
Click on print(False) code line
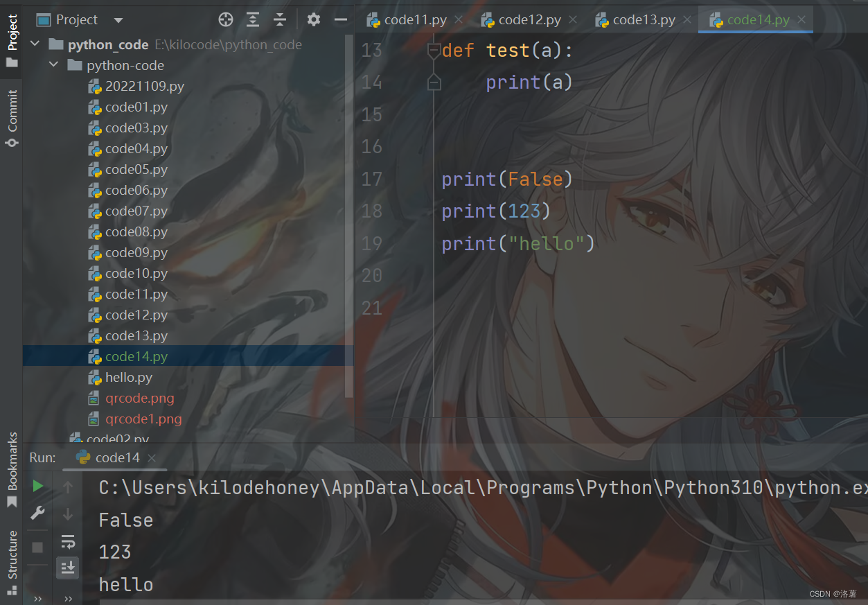point(507,179)
